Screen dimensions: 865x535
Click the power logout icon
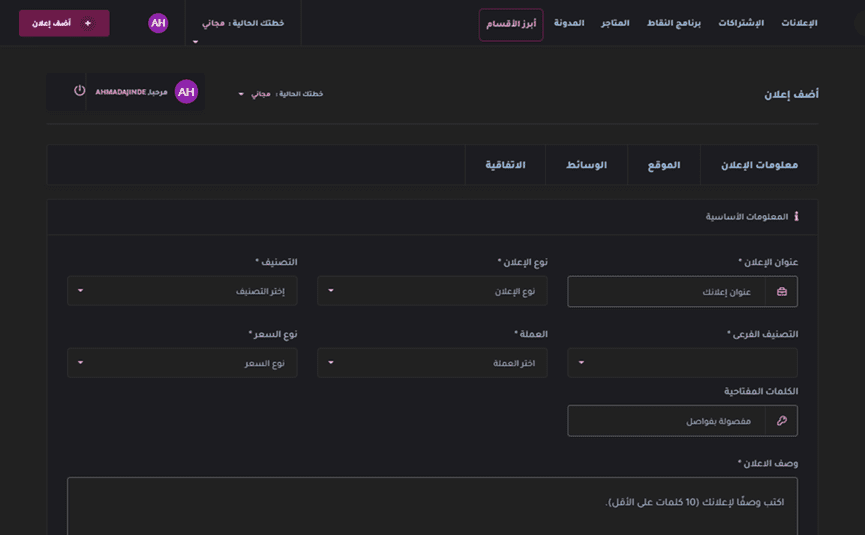[79, 90]
